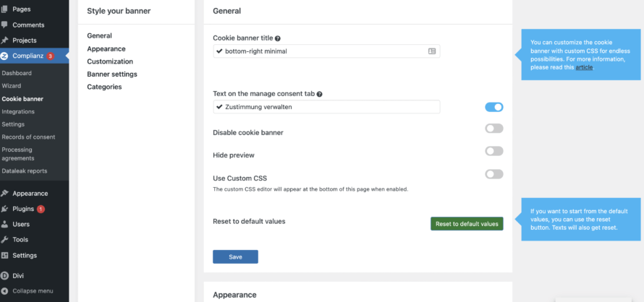Screen dimensions: 644x302
Task: Click the blue Save button
Action: (x=235, y=256)
